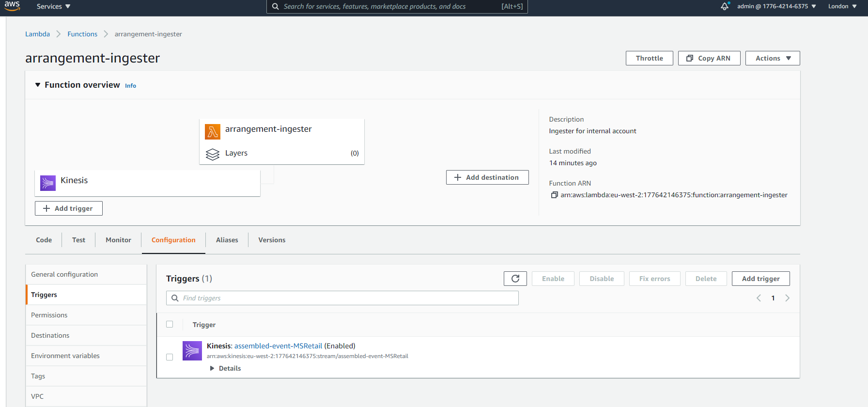
Task: Open the Actions dropdown menu
Action: (772, 58)
